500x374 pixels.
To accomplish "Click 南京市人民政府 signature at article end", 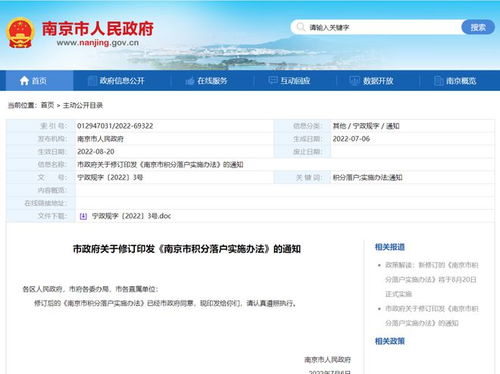I will [327, 360].
